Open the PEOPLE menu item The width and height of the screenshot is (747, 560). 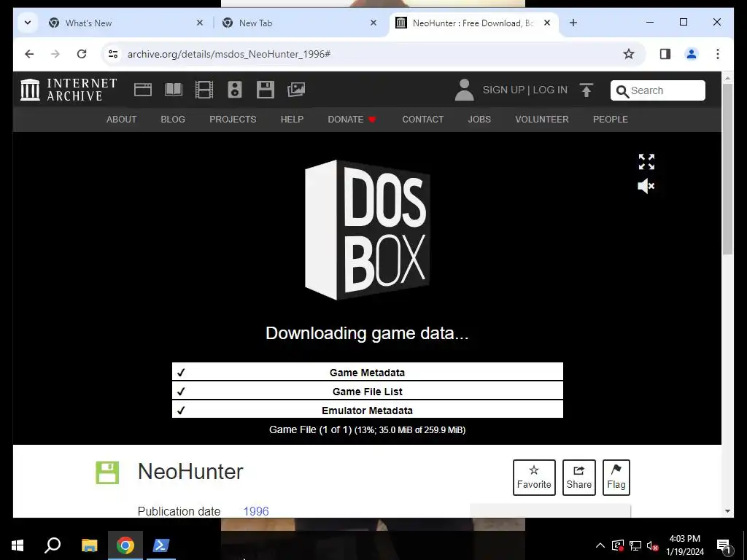611,120
